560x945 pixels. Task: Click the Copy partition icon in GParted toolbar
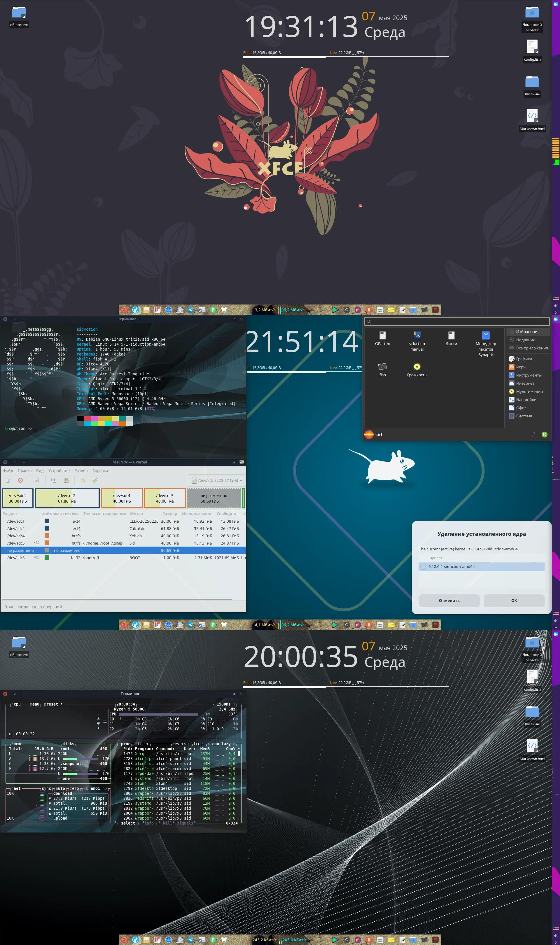(x=54, y=480)
